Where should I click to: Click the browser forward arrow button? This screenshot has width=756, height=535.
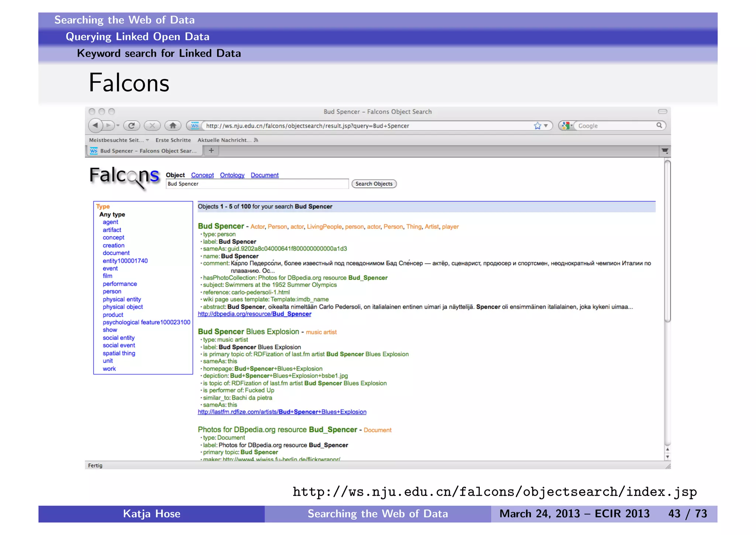tap(108, 126)
